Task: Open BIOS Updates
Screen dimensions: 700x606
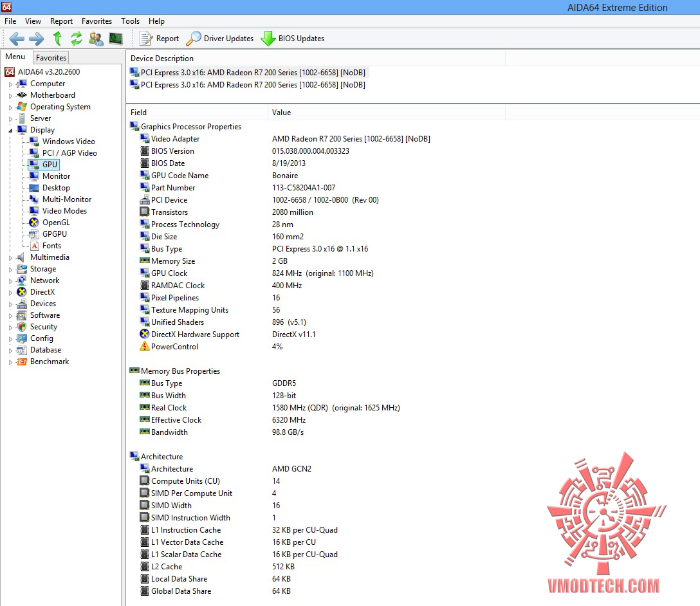Action: [x=292, y=39]
